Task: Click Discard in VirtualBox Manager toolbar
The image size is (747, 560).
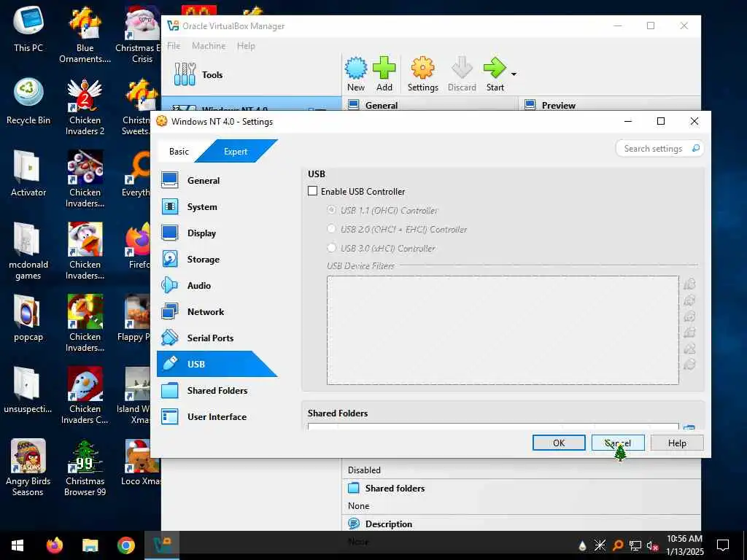Action: click(x=462, y=74)
